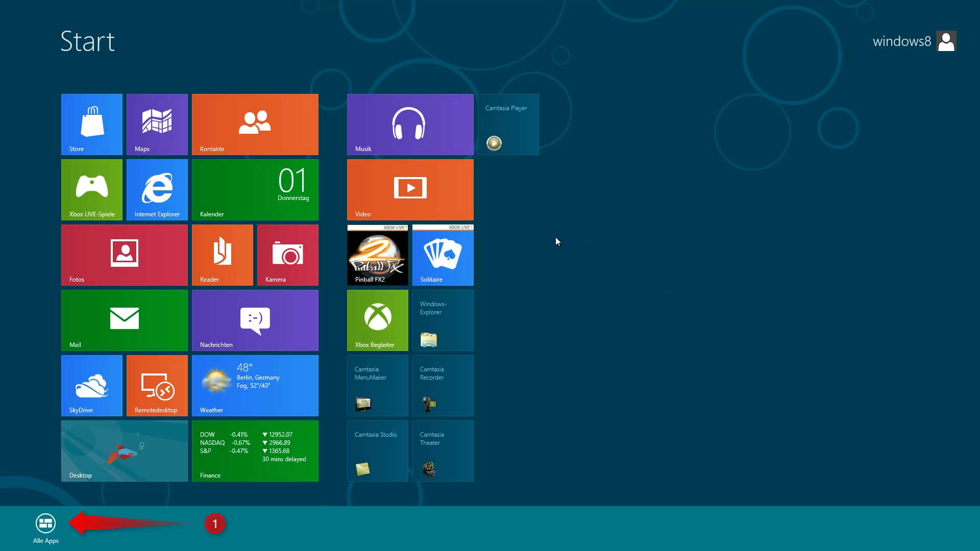This screenshot has width=980, height=551.
Task: Launch the Maps app tile
Action: (157, 124)
